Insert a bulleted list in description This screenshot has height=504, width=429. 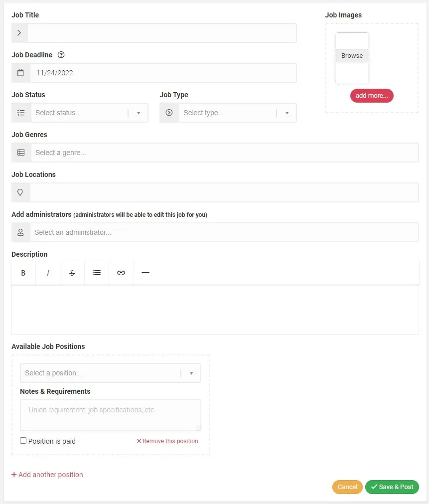point(97,273)
